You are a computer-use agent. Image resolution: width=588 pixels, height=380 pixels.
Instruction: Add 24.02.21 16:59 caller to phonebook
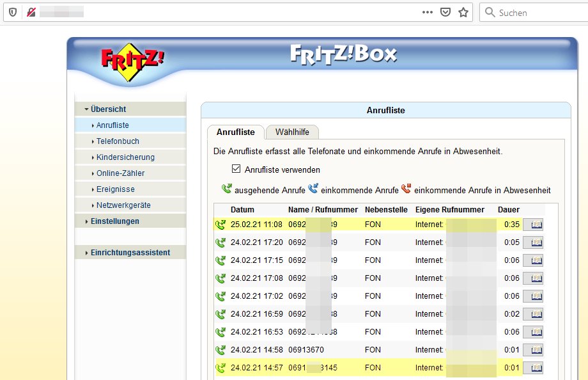pos(532,314)
